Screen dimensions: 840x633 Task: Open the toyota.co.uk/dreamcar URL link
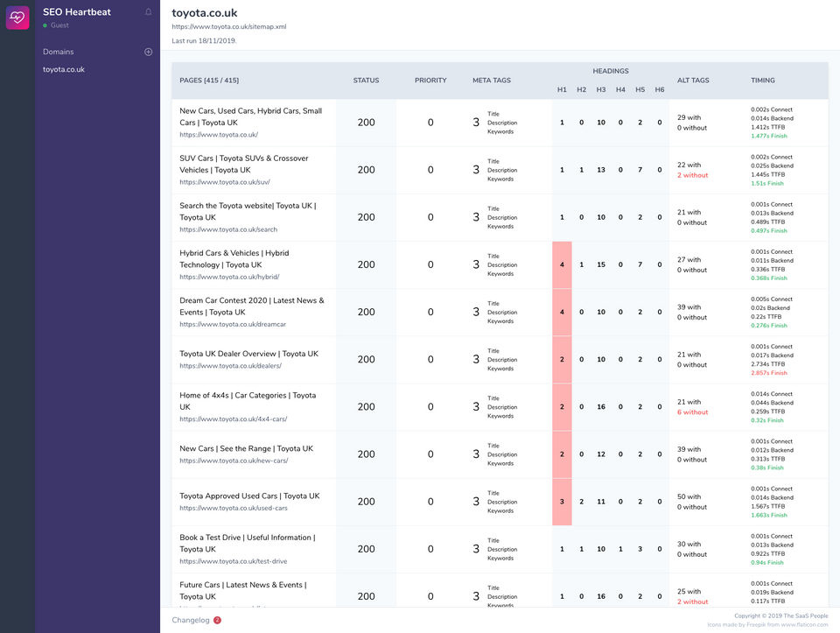pyautogui.click(x=233, y=324)
